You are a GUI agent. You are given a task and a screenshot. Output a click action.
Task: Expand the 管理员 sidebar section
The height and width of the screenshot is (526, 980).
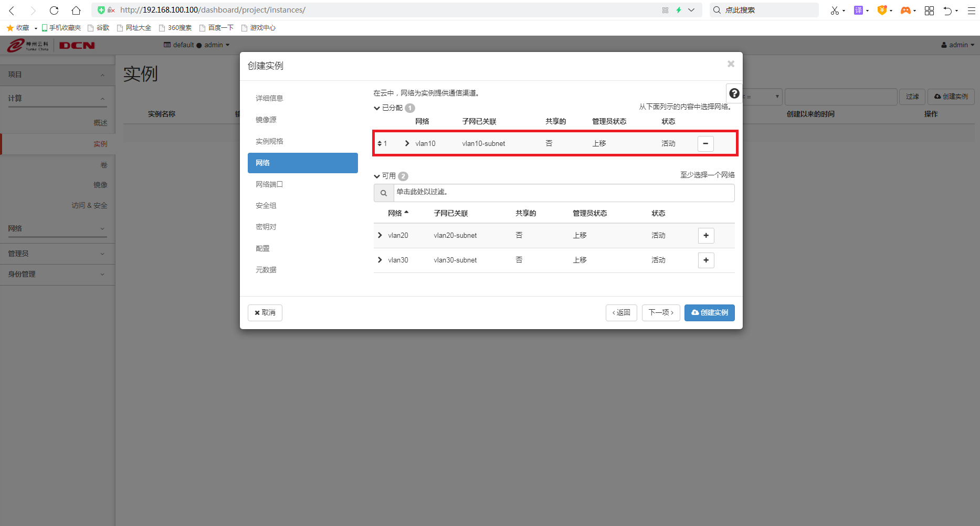pyautogui.click(x=57, y=254)
